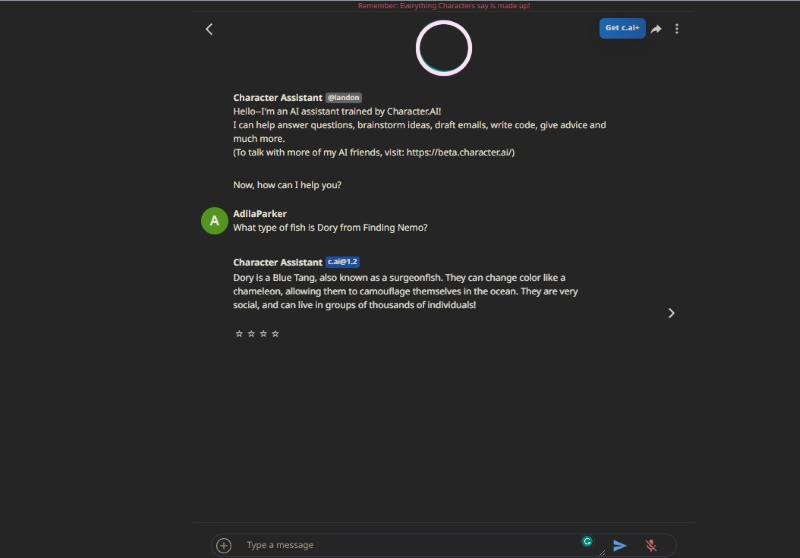Rate the response two stars
This screenshot has width=800, height=558.
click(251, 334)
